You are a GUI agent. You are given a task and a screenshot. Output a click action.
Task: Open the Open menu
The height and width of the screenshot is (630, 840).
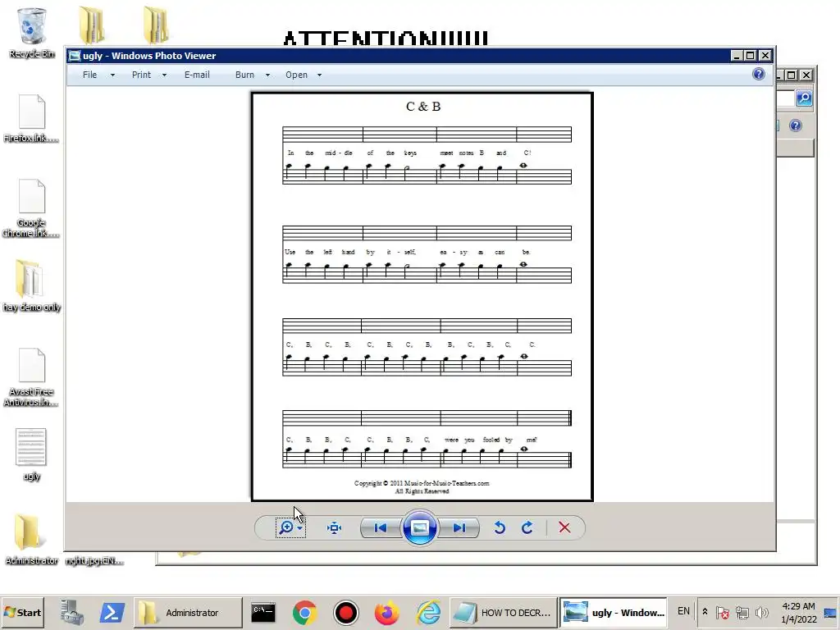pos(296,75)
